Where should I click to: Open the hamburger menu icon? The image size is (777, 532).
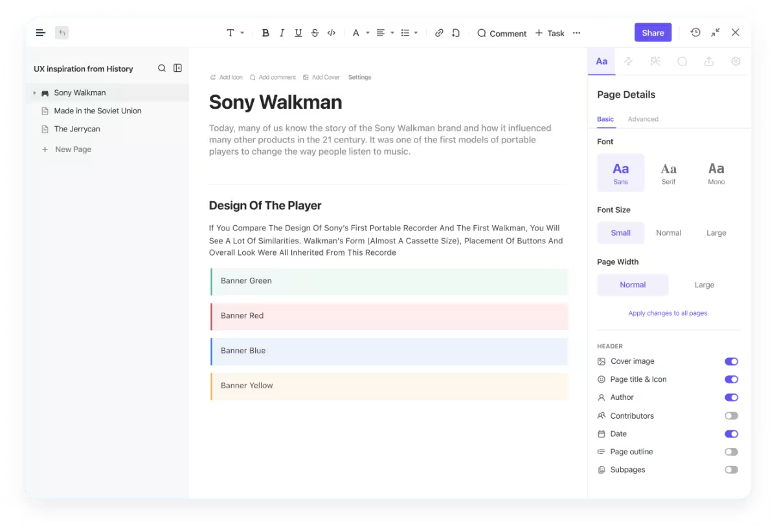[x=40, y=32]
